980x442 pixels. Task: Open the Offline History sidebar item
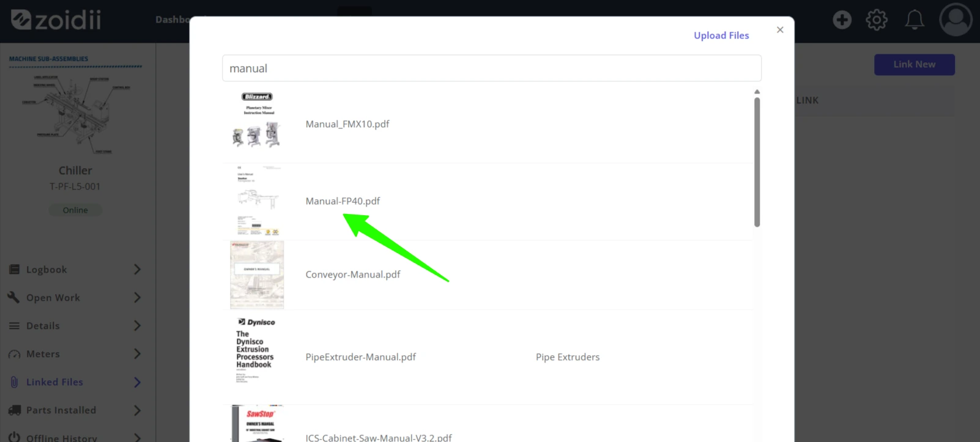[x=75, y=437]
